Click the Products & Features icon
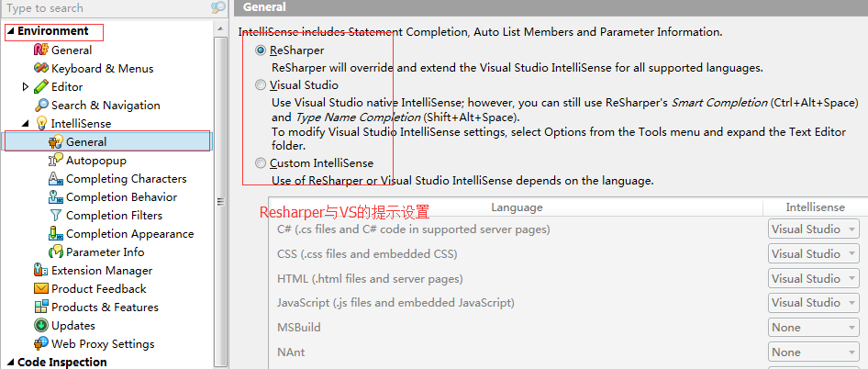The width and height of the screenshot is (868, 369). pos(41,307)
